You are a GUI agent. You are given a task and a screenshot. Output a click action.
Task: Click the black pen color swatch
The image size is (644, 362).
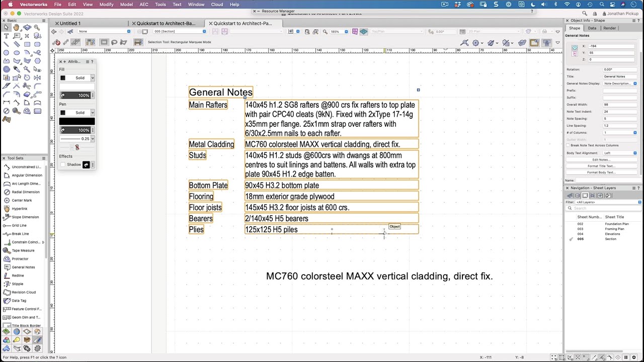tap(77, 121)
